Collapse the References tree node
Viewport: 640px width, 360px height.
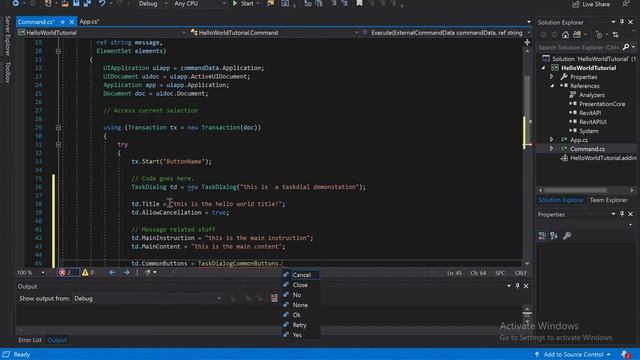coord(552,86)
